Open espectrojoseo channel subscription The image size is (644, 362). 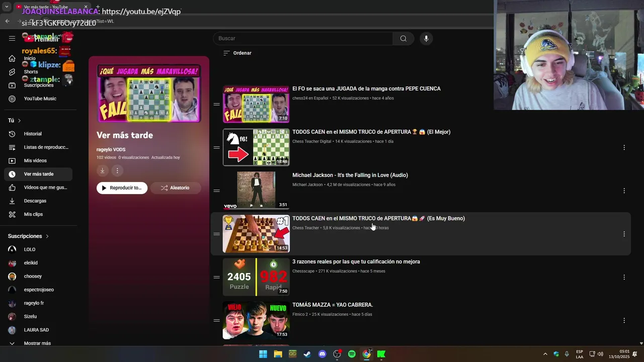(x=38, y=290)
